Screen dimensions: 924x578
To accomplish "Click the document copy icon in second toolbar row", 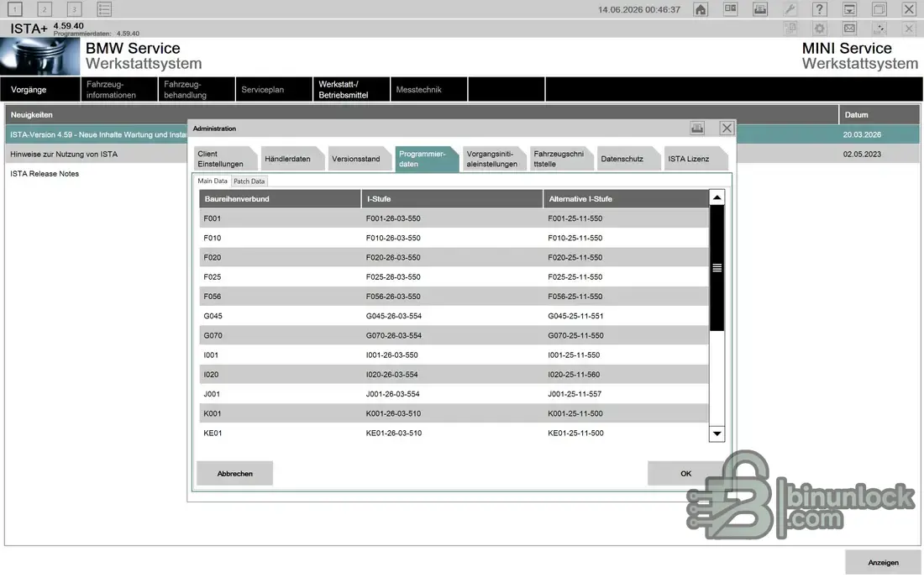I will tap(790, 28).
